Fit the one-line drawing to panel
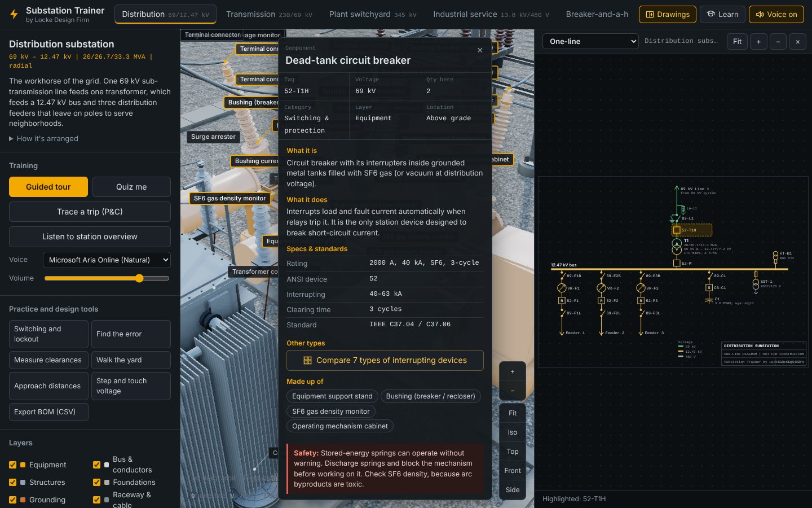 737,42
